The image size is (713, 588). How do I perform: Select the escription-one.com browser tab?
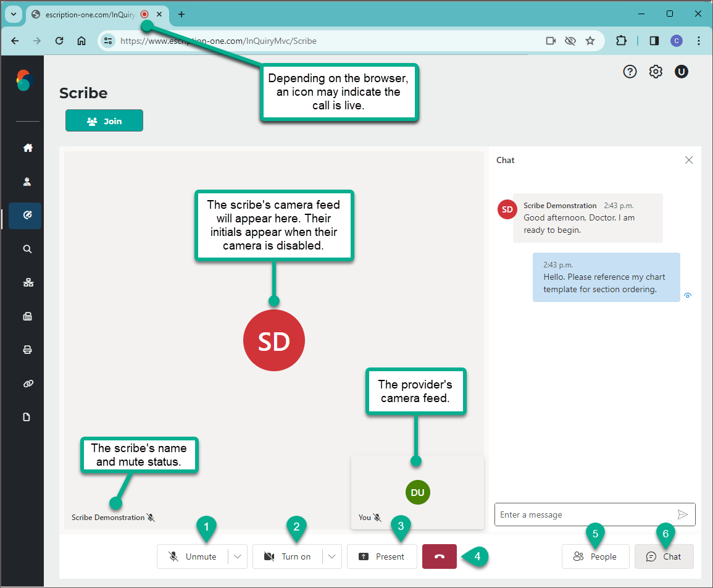(x=83, y=14)
